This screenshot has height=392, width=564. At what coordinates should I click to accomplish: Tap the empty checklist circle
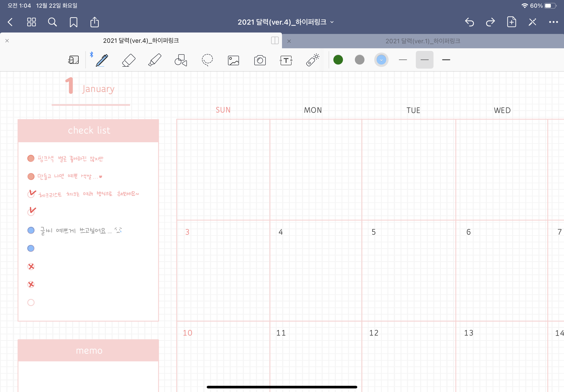tap(31, 302)
